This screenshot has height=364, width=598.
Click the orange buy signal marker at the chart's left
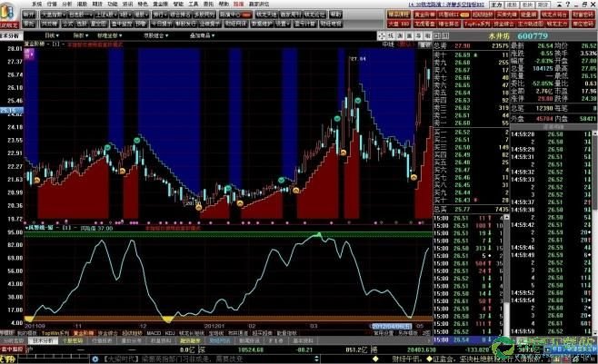(x=37, y=180)
